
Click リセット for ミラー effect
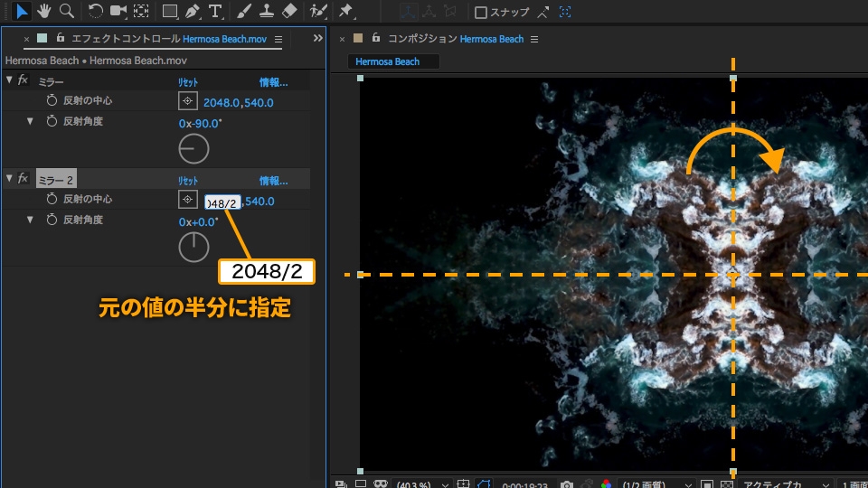click(x=188, y=82)
